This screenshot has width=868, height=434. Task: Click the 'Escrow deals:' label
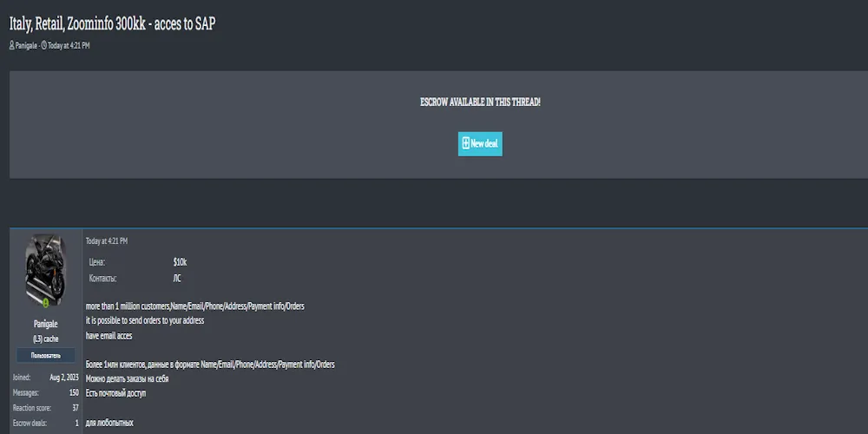(30, 423)
